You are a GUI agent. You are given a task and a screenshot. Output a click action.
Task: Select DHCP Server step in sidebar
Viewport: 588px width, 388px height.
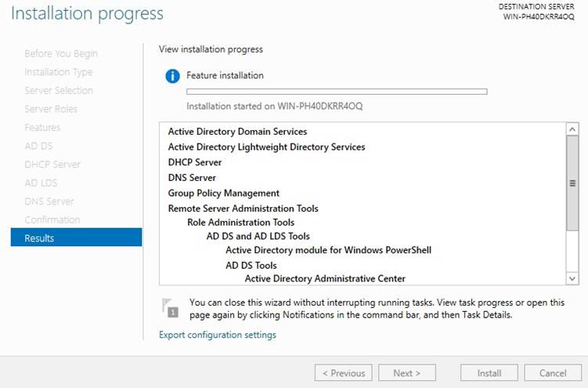point(52,165)
